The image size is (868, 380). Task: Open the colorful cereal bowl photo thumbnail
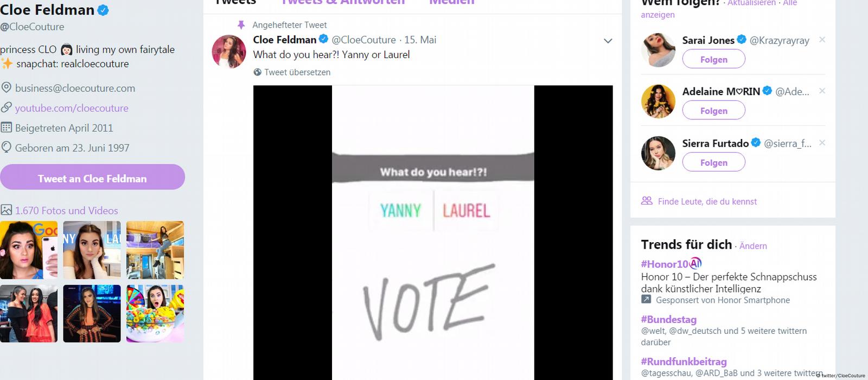155,314
